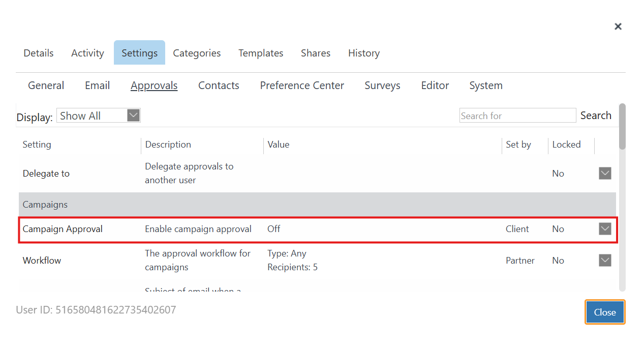Click 'No' locked value in Campaign Approval row
Viewport: 644px width, 343px height.
tap(558, 229)
